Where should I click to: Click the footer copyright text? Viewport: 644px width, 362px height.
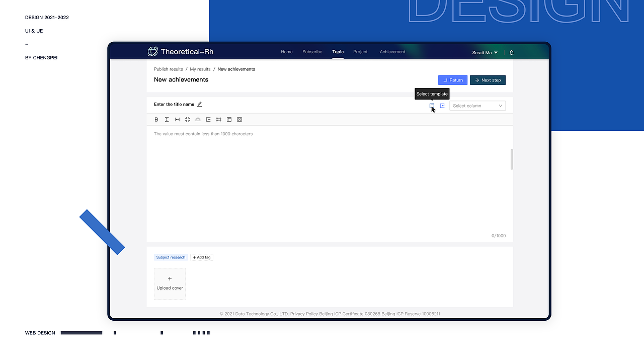[330, 314]
